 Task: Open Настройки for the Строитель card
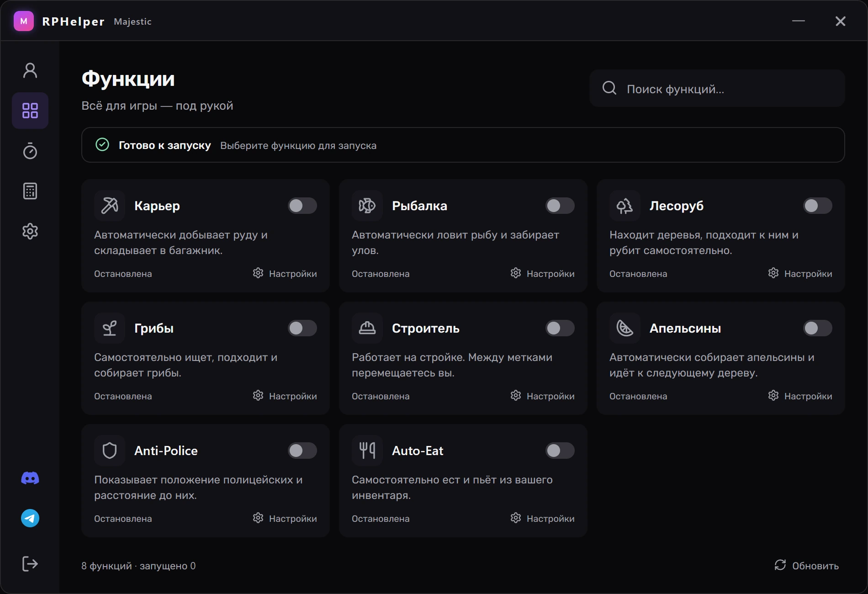[x=542, y=396]
